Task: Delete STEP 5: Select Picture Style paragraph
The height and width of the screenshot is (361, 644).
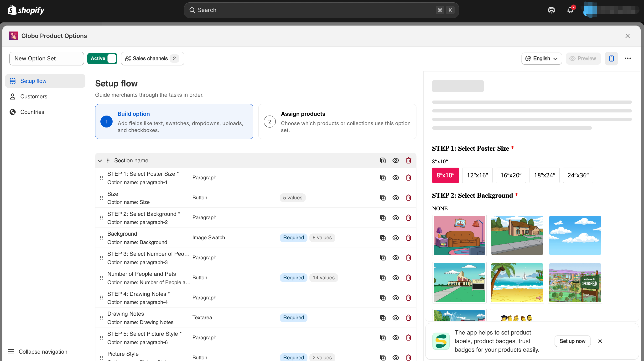Action: [x=409, y=338]
